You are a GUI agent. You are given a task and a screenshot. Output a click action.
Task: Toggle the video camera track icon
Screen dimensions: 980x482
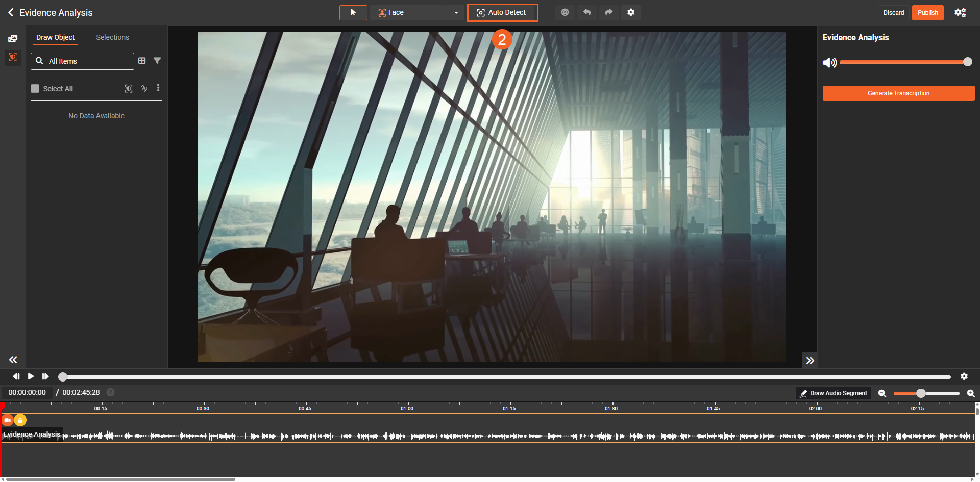[8, 420]
